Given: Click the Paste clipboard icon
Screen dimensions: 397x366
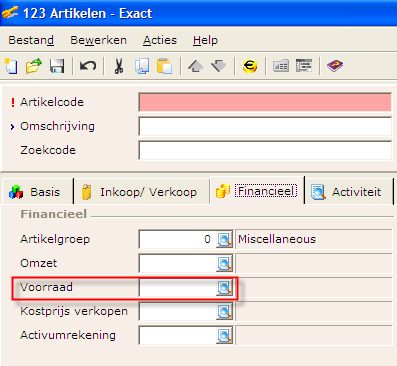Looking at the screenshot, I should click(x=165, y=66).
